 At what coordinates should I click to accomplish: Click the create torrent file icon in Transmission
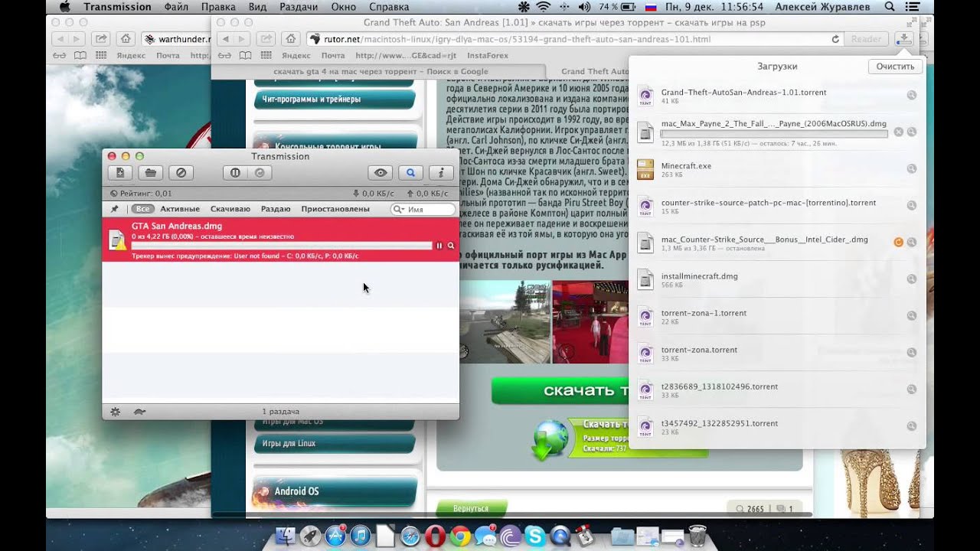click(120, 173)
